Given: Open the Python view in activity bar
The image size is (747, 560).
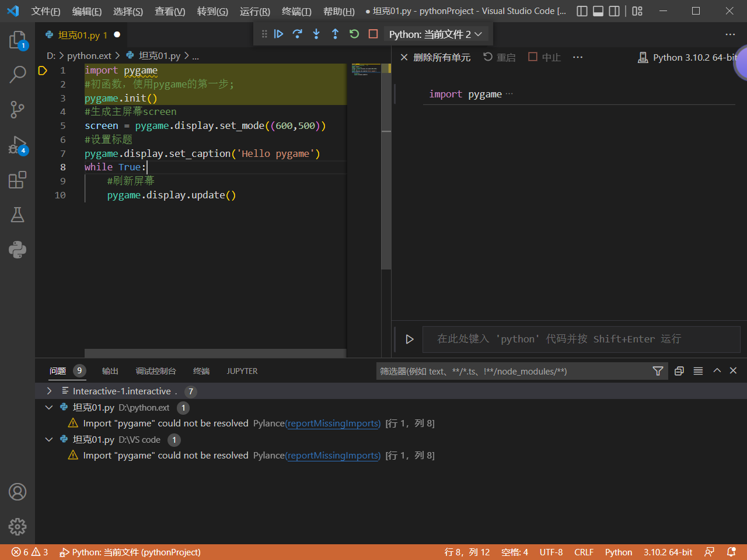Looking at the screenshot, I should 18,250.
